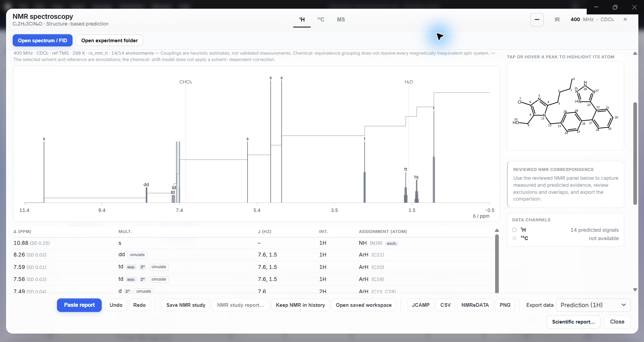644x342 pixels.
Task: Click the 2° tag on the 7.56 row
Action: click(143, 279)
